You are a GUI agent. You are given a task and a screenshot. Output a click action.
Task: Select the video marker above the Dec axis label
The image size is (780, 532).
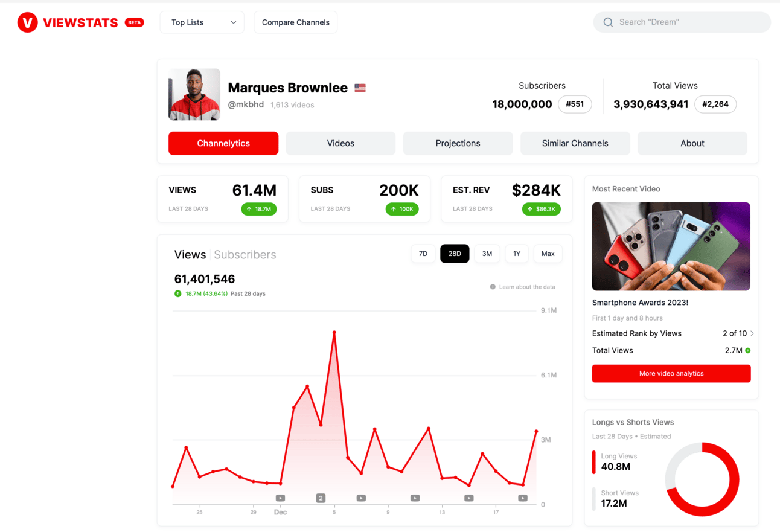pyautogui.click(x=280, y=498)
